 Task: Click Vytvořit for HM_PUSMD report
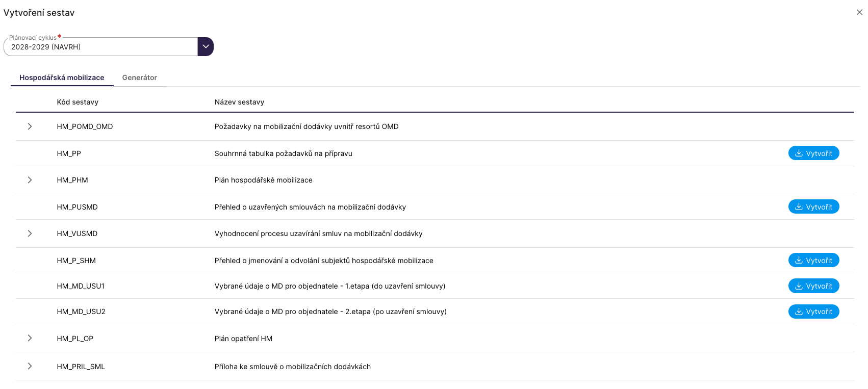813,206
